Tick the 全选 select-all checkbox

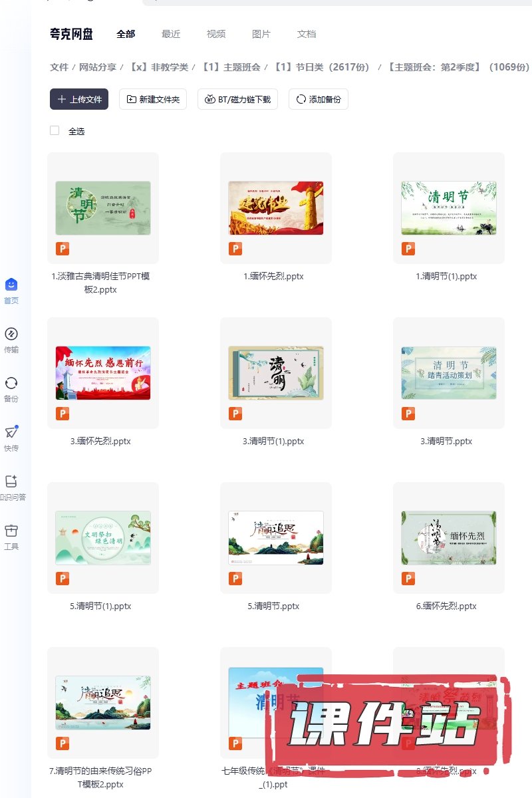click(55, 131)
